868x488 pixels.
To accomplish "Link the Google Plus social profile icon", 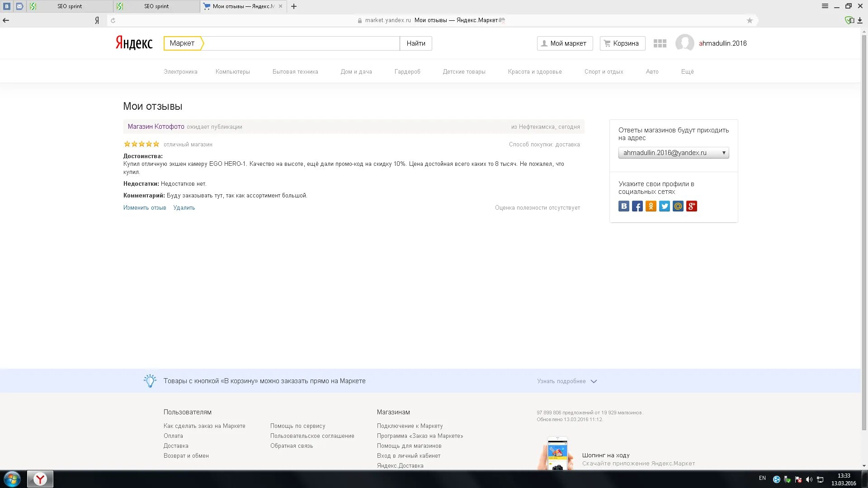I will pyautogui.click(x=692, y=206).
